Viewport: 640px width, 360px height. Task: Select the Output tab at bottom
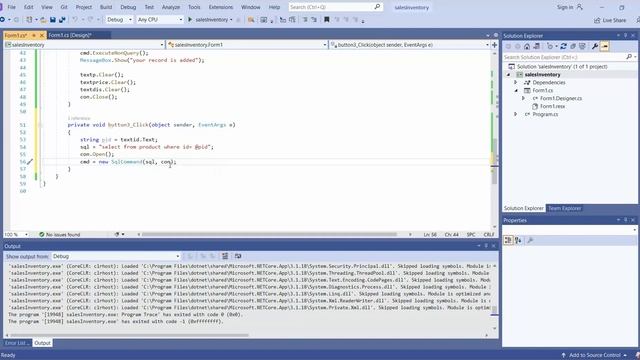click(x=42, y=343)
